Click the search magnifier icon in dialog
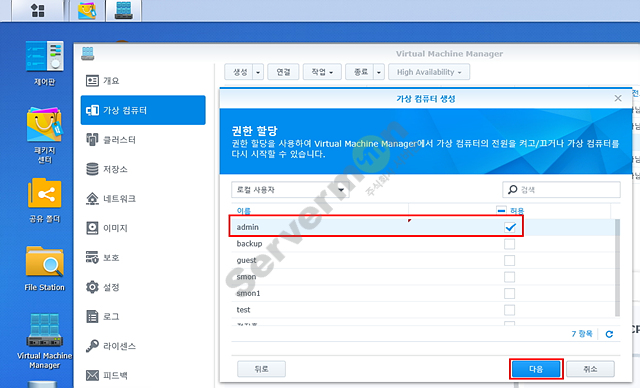Viewport: 640px width, 388px height. point(512,190)
